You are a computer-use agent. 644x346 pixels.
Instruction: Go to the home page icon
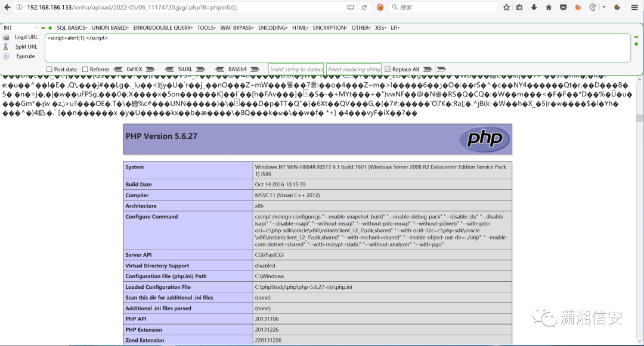pyautogui.click(x=549, y=7)
